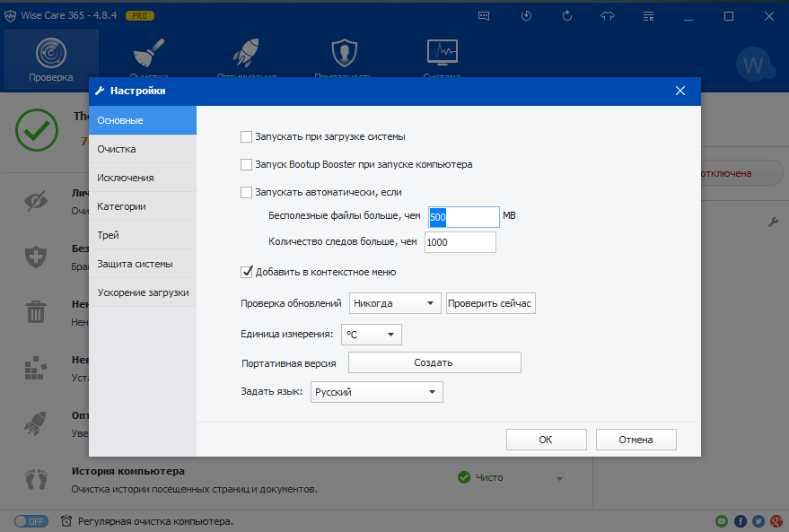Click the registry blocks icon in main list
This screenshot has width=789, height=532.
tap(36, 368)
